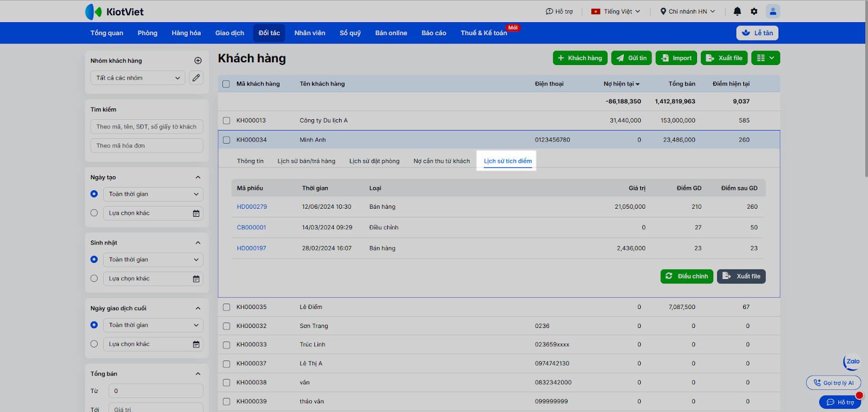Image resolution: width=868 pixels, height=412 pixels.
Task: Click the Lễ tân button
Action: point(757,33)
